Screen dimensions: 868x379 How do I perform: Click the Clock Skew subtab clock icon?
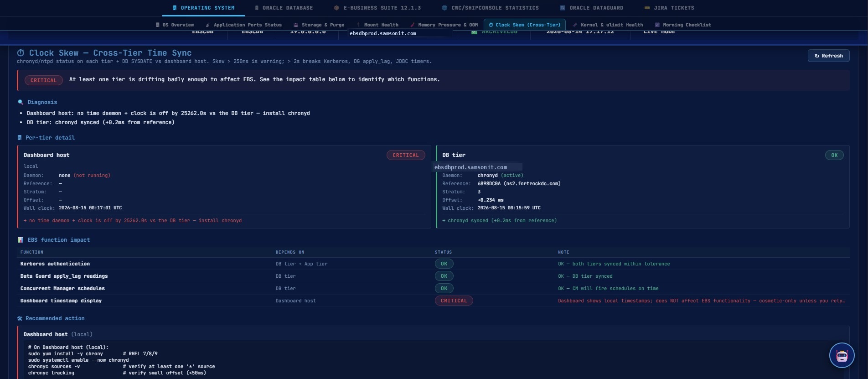491,25
